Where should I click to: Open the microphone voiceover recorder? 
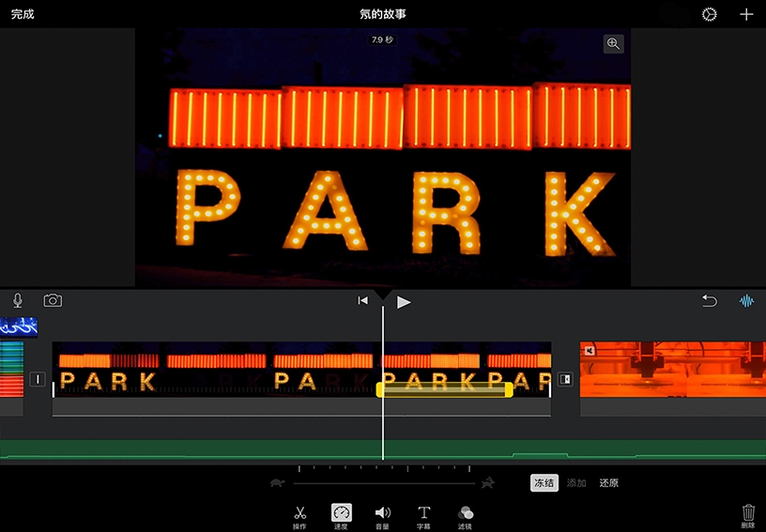[x=17, y=300]
